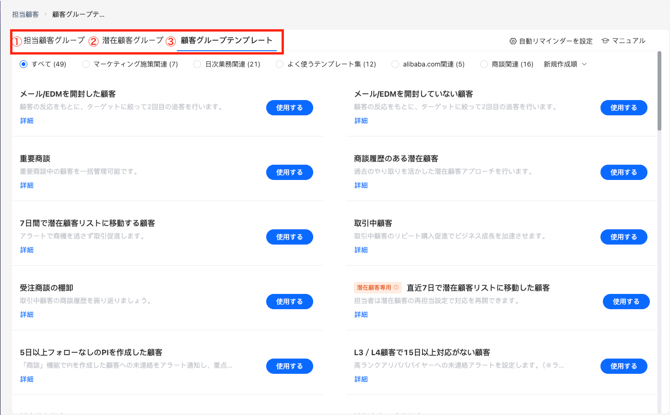Open 詳細 for メール/EDMを開封していない顧客
This screenshot has width=670, height=415.
361,121
